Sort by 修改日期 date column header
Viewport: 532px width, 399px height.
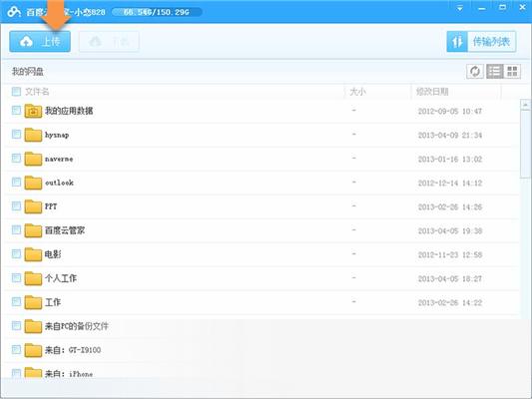coord(432,92)
